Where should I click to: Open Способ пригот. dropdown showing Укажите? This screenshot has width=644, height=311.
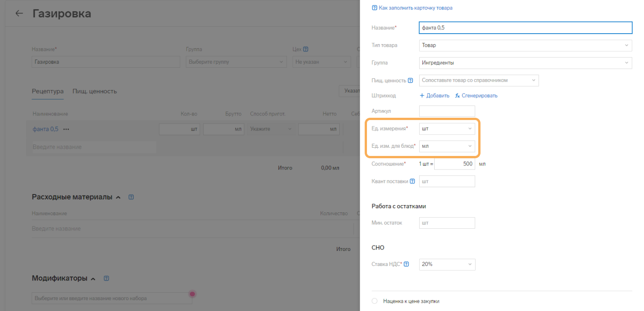tap(271, 129)
